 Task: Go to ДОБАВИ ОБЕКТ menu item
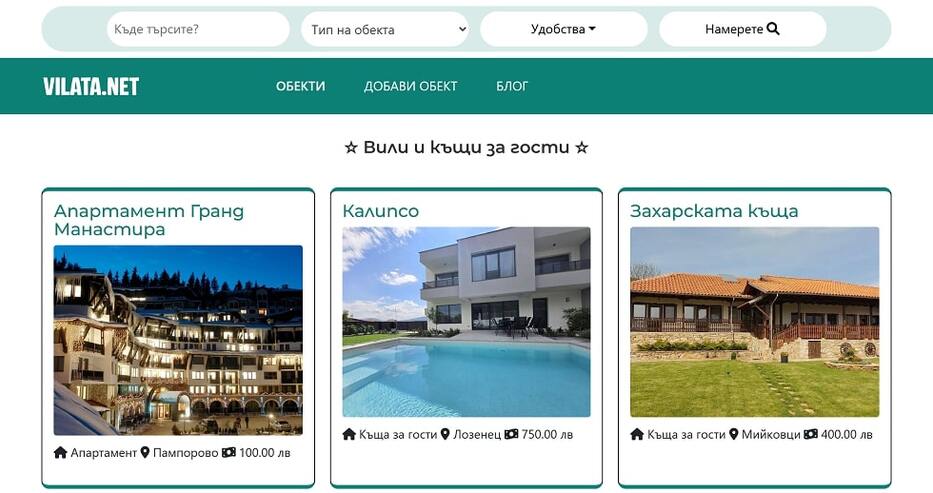pyautogui.click(x=411, y=86)
